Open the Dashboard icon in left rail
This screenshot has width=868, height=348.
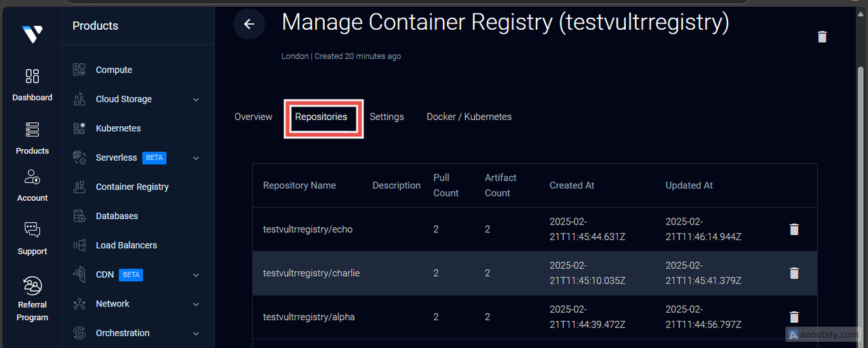(32, 76)
